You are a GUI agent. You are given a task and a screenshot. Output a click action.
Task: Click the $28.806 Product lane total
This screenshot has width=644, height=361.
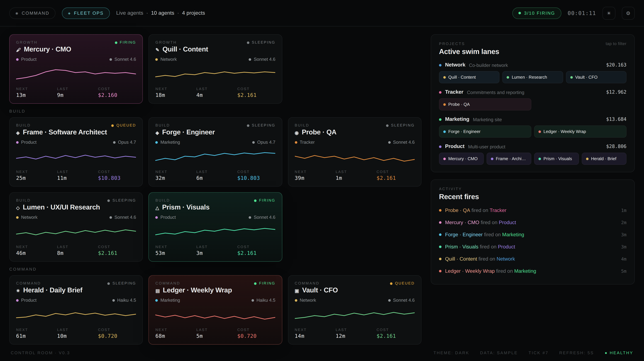tap(616, 146)
